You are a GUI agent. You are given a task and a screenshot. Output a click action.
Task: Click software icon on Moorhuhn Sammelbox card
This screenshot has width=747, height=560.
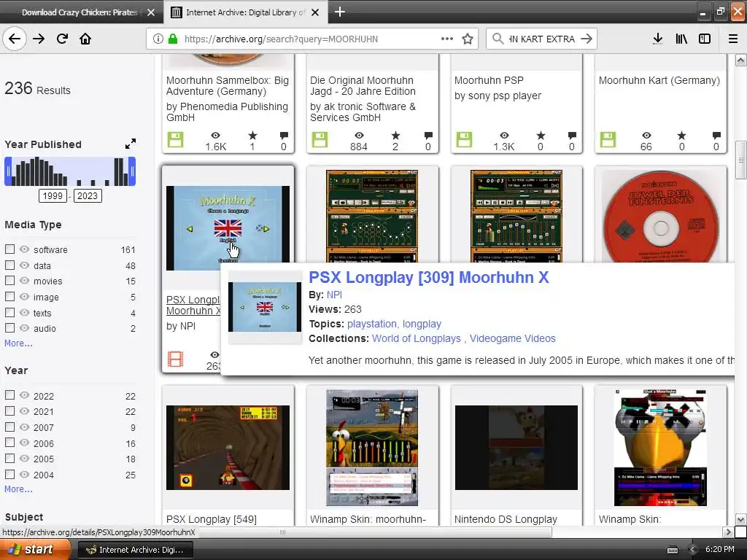(x=175, y=140)
